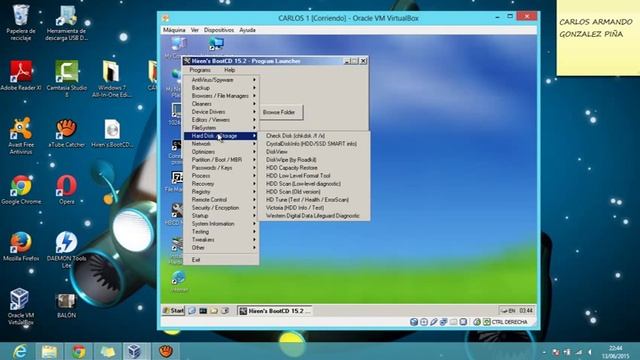Open the Internet icon on the VM desktop
This screenshot has width=640, height=360.
(x=179, y=282)
